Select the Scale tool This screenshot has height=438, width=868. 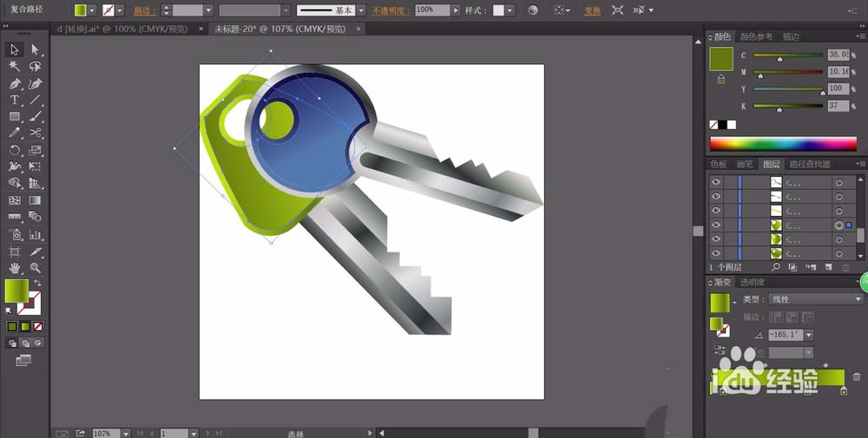click(x=36, y=150)
